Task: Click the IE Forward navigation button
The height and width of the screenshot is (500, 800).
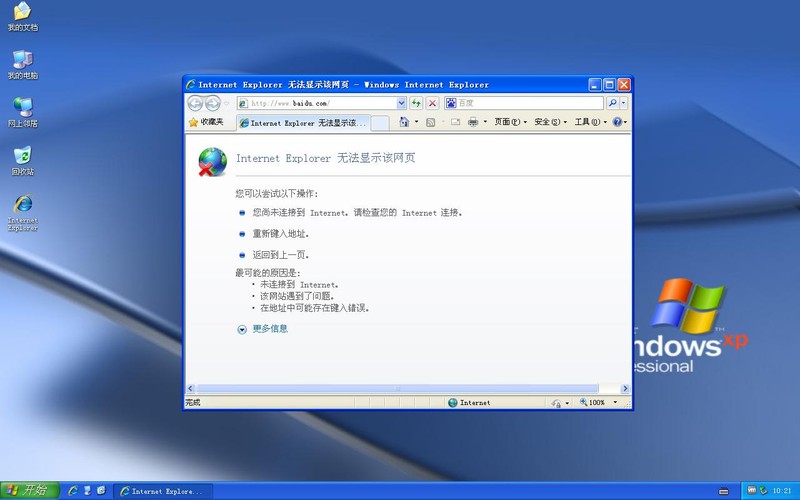Action: [212, 103]
